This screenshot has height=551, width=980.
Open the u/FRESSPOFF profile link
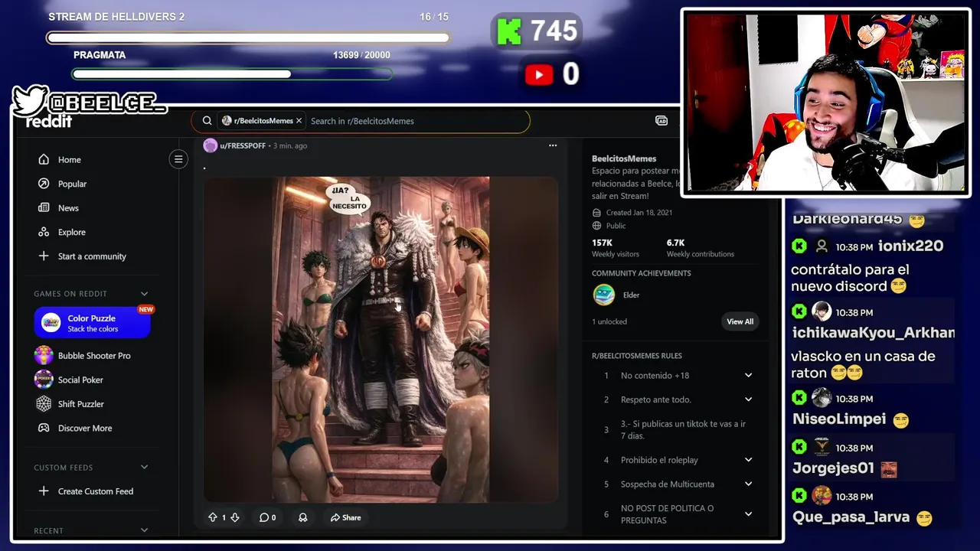pyautogui.click(x=243, y=145)
